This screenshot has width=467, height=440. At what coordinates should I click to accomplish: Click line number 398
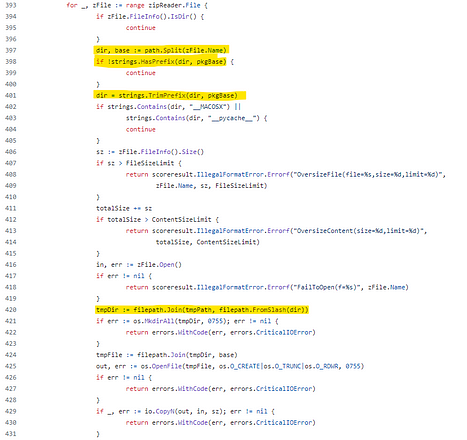point(11,62)
